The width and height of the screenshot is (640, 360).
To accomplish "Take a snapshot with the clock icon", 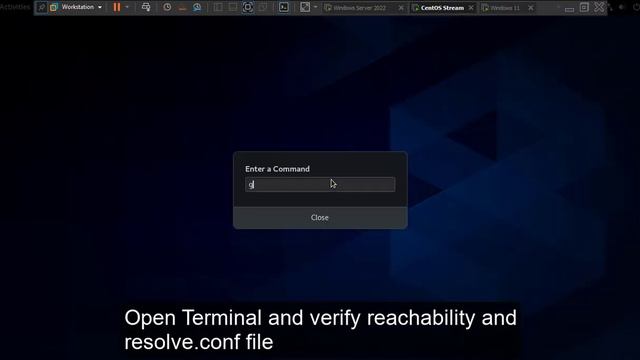I will coord(167,7).
